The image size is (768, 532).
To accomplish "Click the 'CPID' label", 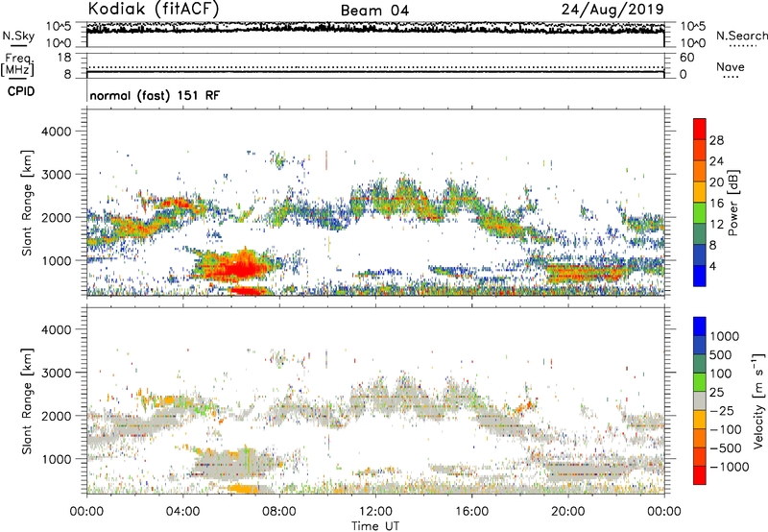I will pos(21,91).
